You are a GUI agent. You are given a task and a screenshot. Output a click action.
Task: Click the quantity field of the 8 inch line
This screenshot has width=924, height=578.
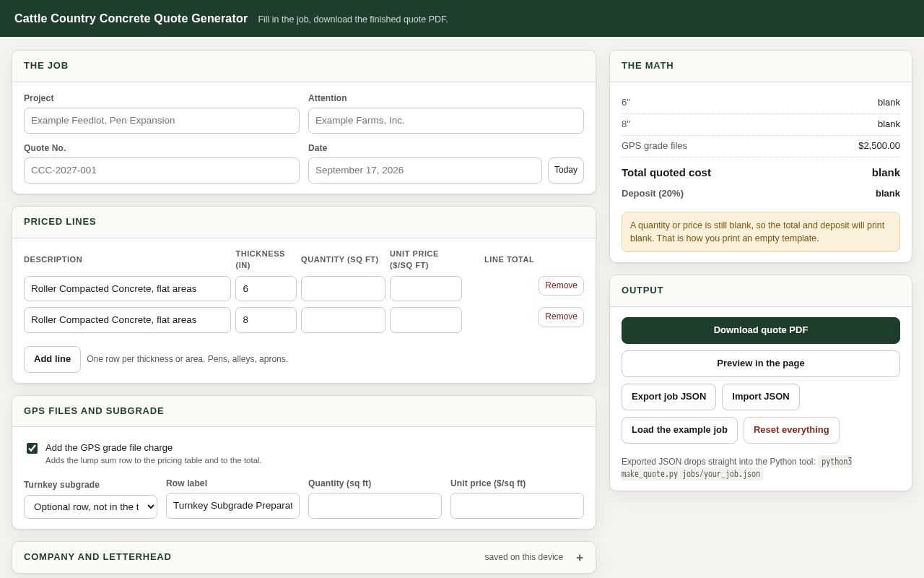(343, 320)
